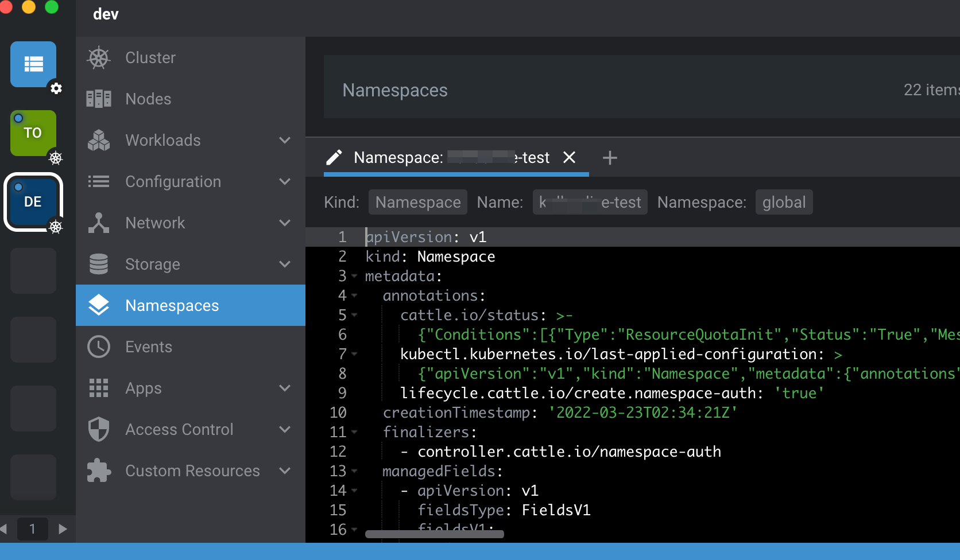Click the Kind Namespace badge
This screenshot has height=560, width=960.
click(x=418, y=202)
